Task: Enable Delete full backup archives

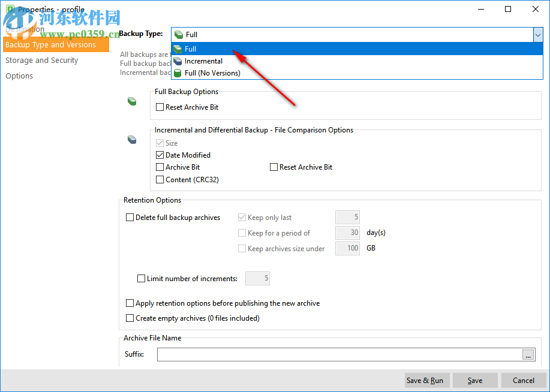Action: [x=130, y=217]
